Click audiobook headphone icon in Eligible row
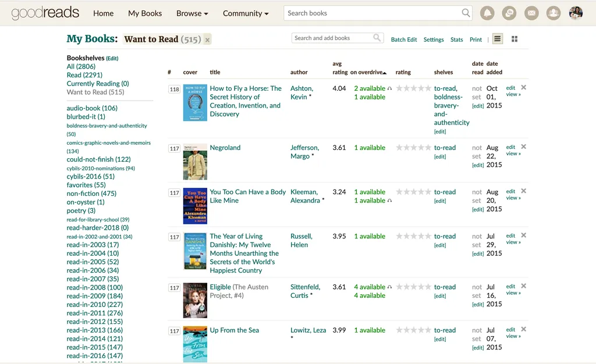Image resolution: width=596 pixels, height=364 pixels. 389,287
